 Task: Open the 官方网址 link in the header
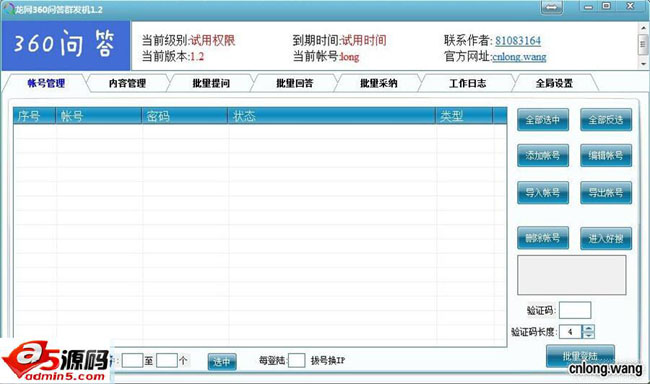coord(519,57)
